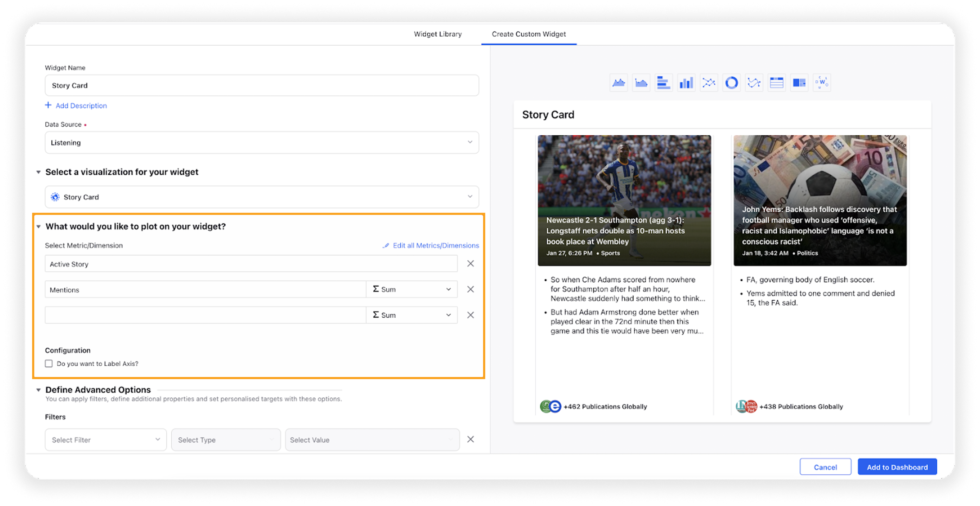Open the Data Source Listening dropdown
980x506 pixels.
click(x=262, y=142)
